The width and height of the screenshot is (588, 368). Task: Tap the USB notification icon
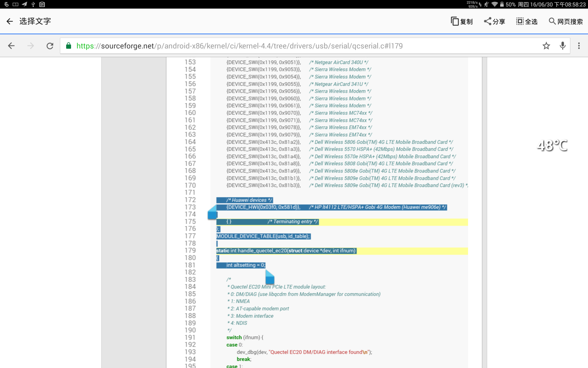click(x=33, y=4)
